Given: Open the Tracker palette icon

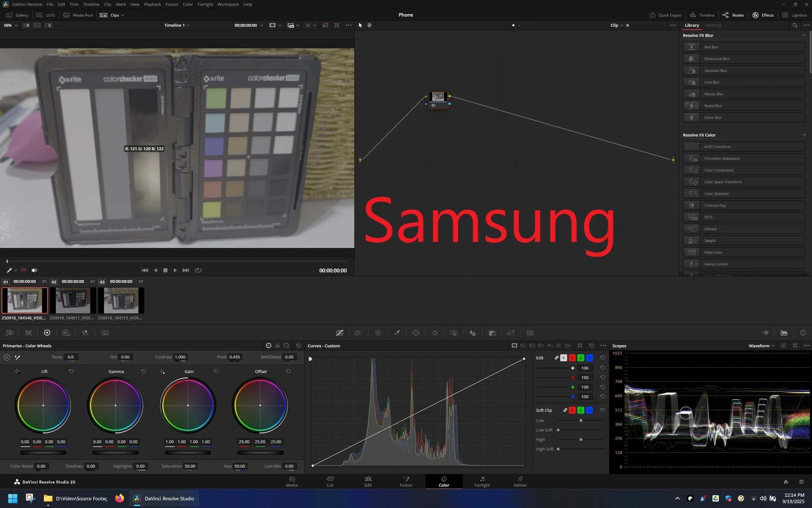Looking at the screenshot, I should (435, 332).
